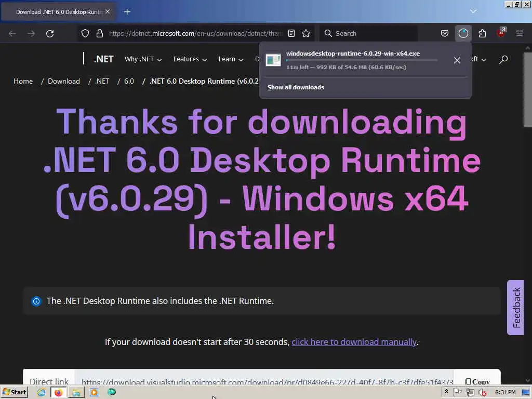Image resolution: width=532 pixels, height=399 pixels.
Task: Open a new tab with plus button
Action: 127,12
